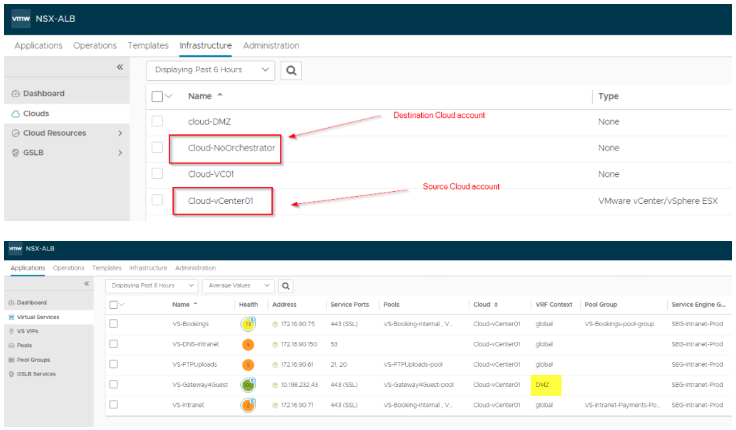Click the search magnifier beside Average Values
The height and width of the screenshot is (430, 736).
click(287, 286)
